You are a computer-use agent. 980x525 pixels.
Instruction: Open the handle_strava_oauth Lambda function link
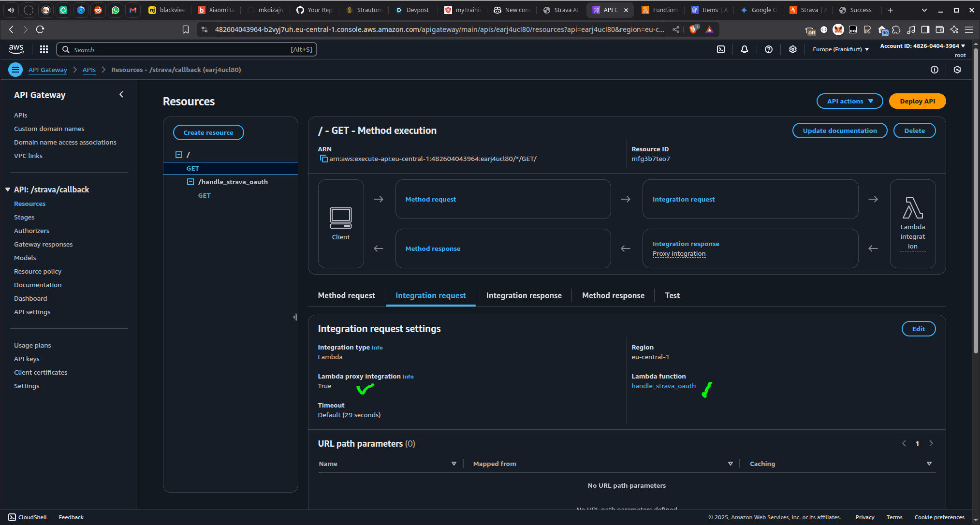pos(663,386)
